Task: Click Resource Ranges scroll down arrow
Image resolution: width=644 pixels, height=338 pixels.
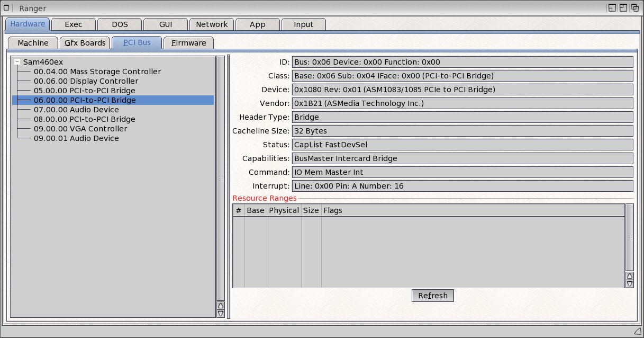Action: click(x=629, y=283)
